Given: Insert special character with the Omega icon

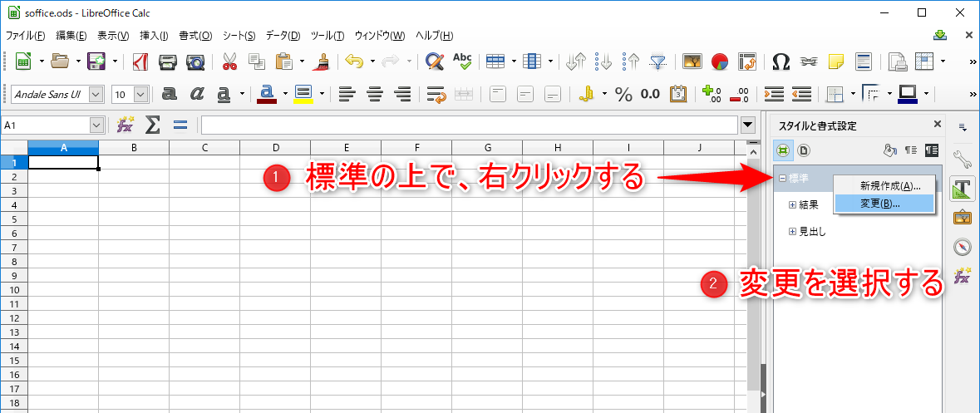Looking at the screenshot, I should [781, 61].
